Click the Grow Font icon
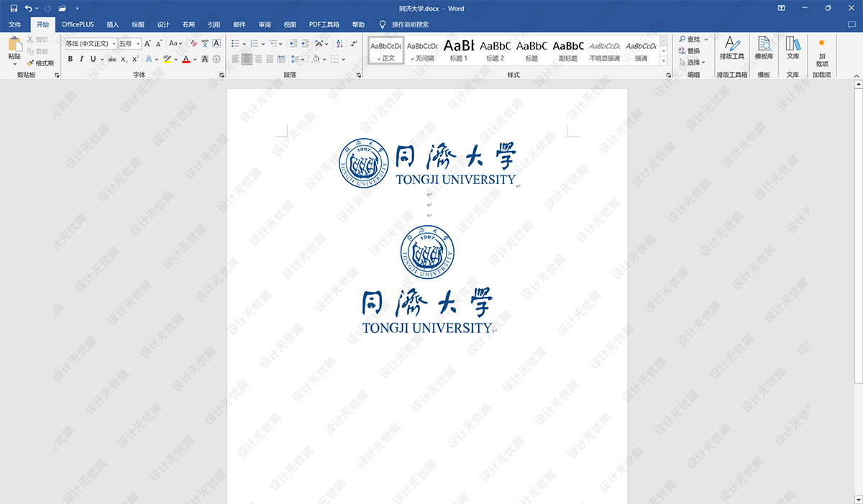Image resolution: width=863 pixels, height=504 pixels. point(148,44)
